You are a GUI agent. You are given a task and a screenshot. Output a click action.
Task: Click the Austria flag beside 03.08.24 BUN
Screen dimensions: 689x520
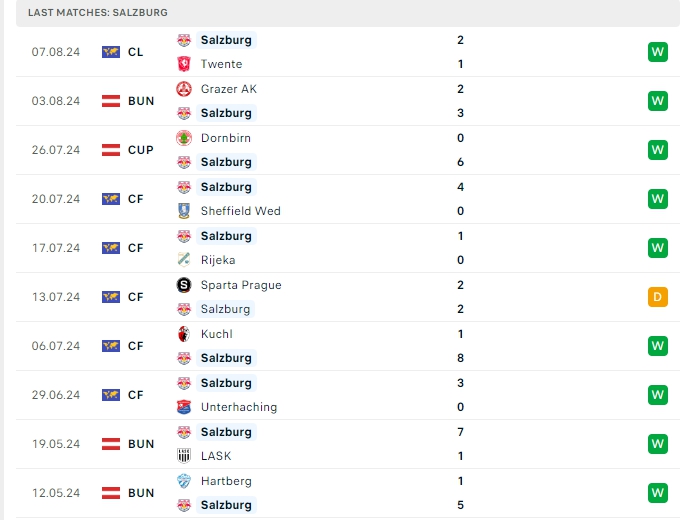click(111, 101)
